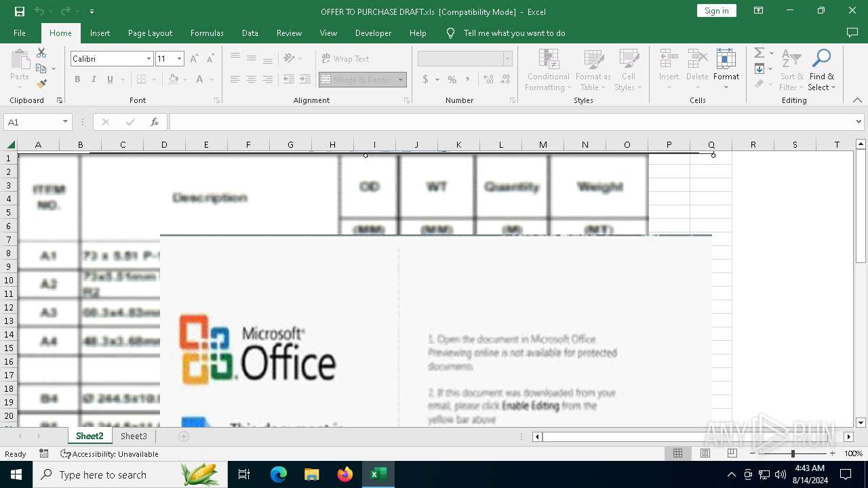The image size is (868, 488).
Task: Toggle Underline formatting
Action: (110, 79)
